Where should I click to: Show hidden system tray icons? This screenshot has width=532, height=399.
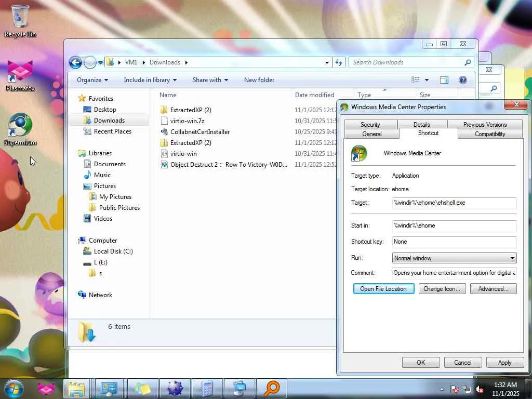tap(442, 389)
